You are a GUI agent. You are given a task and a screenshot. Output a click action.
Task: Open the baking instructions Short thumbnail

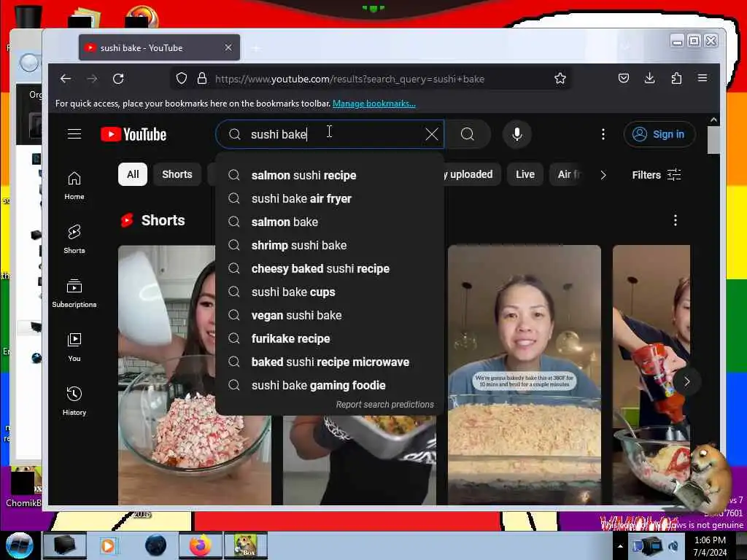click(x=524, y=375)
